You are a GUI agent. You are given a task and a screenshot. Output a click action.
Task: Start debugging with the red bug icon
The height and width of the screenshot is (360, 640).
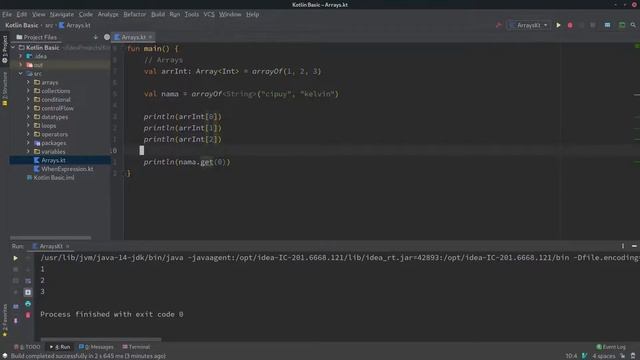570,25
